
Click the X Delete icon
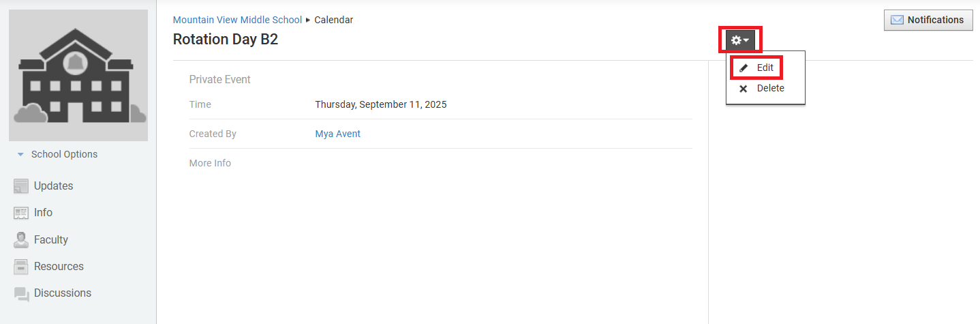coord(744,89)
